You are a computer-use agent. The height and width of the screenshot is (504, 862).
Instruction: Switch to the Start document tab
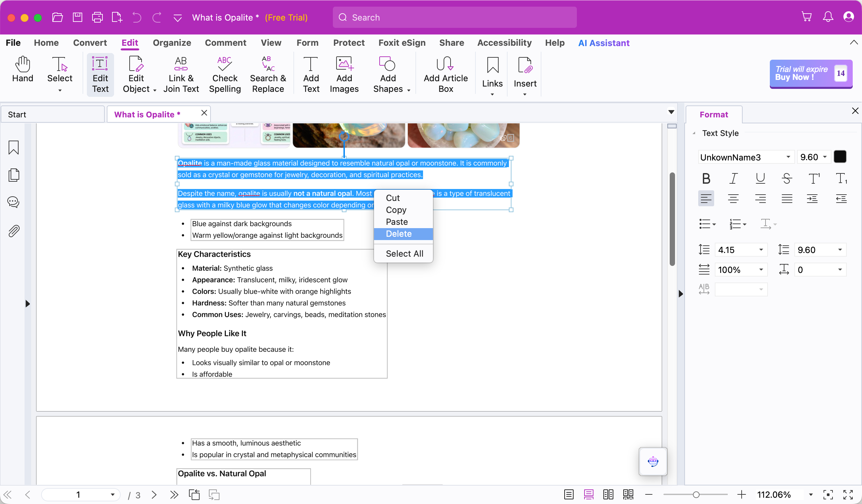53,114
